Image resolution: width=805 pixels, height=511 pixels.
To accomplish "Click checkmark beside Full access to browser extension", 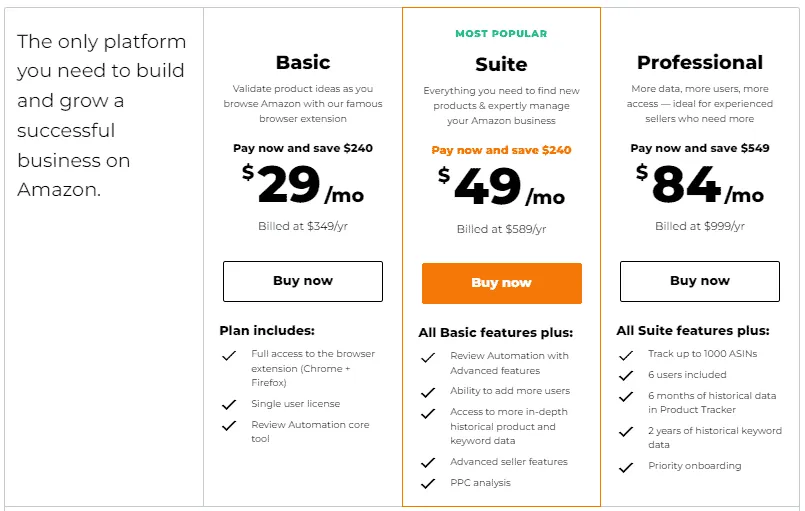I will click(x=229, y=355).
